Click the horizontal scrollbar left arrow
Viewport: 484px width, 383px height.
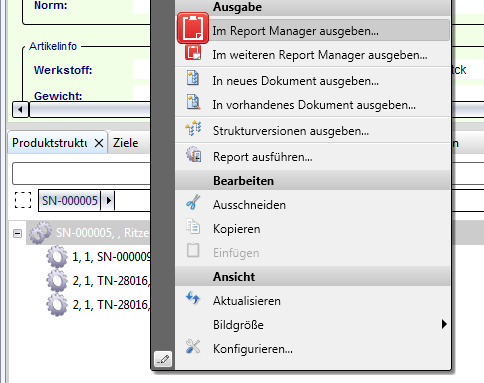[x=21, y=110]
